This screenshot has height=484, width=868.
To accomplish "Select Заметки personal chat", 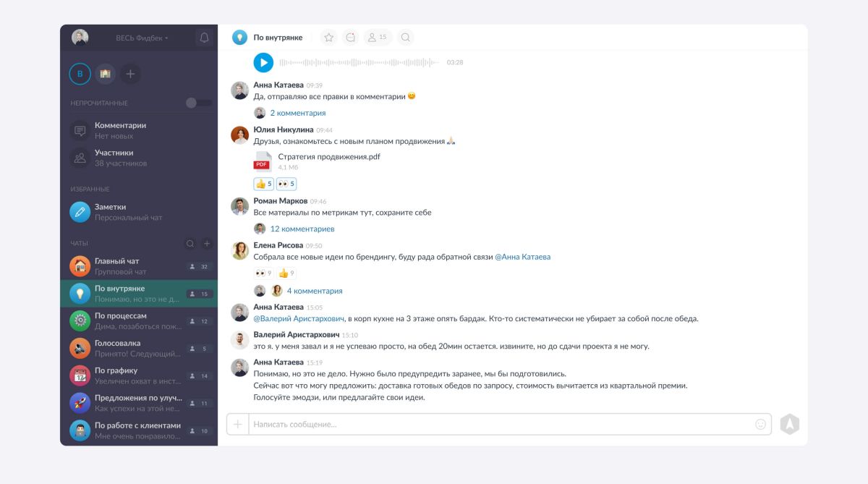I will (x=139, y=212).
